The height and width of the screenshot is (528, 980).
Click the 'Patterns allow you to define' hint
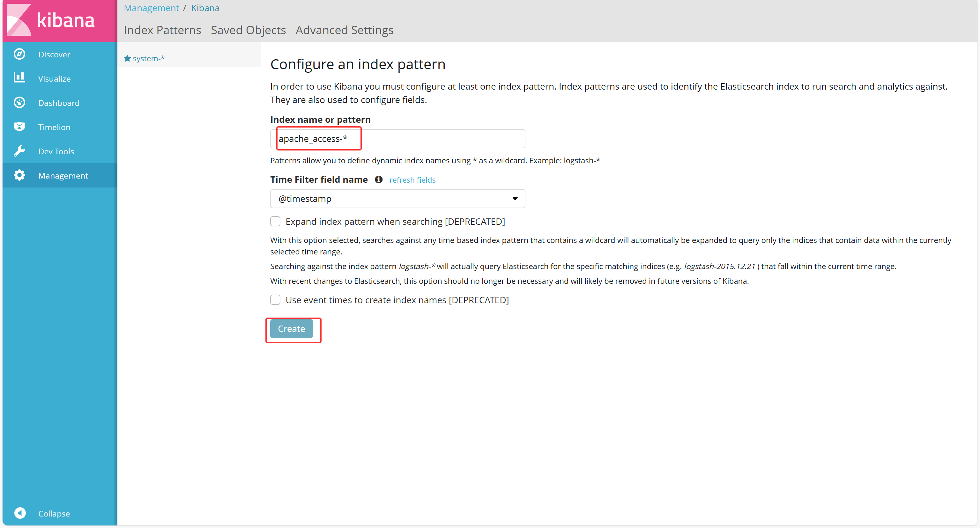coord(435,160)
